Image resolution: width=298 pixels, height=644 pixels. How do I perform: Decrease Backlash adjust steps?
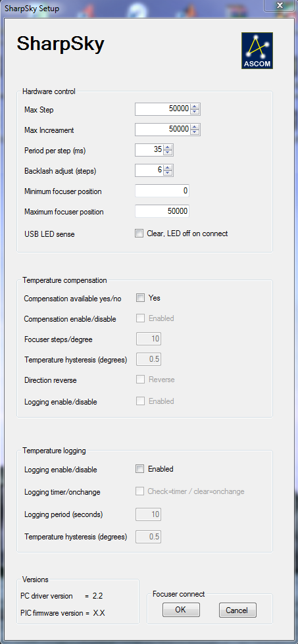click(x=168, y=172)
